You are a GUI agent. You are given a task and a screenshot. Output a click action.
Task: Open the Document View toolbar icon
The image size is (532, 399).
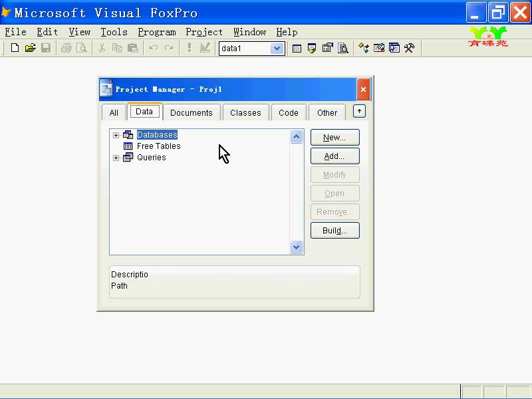(x=343, y=49)
